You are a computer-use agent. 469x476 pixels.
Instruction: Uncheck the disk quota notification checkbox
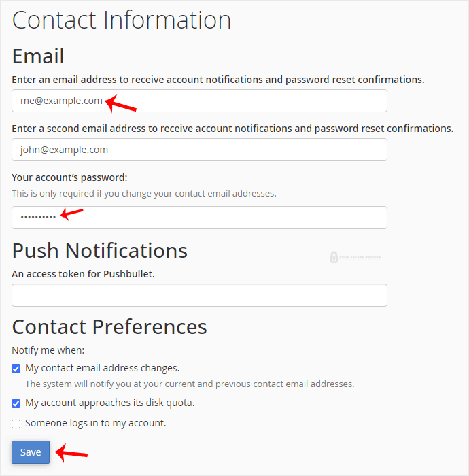16,403
